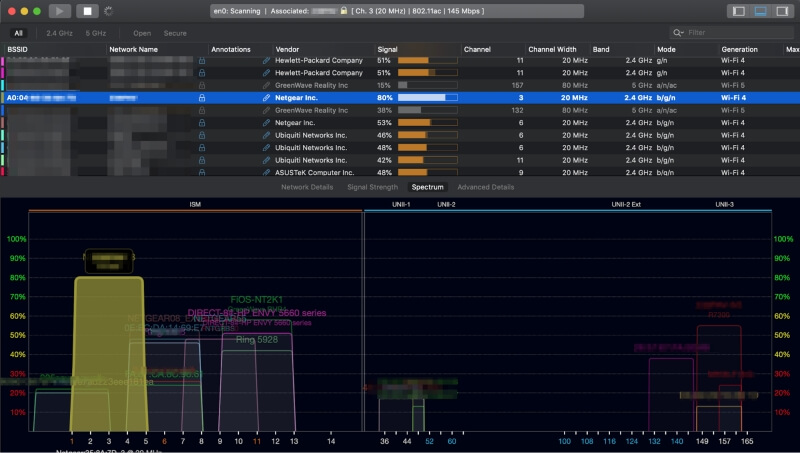Sort by Network Name column header
Screen dimensions: 800x453
tap(133, 49)
